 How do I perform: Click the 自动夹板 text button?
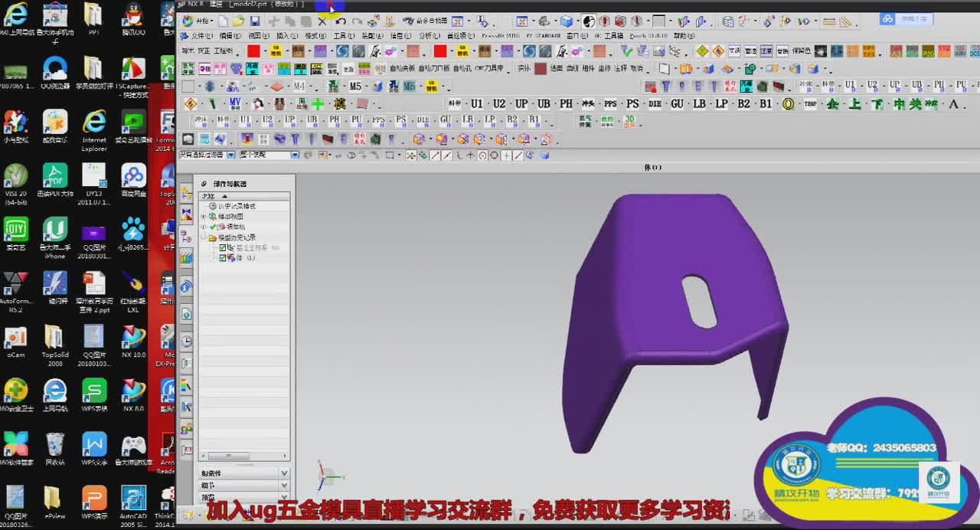402,69
